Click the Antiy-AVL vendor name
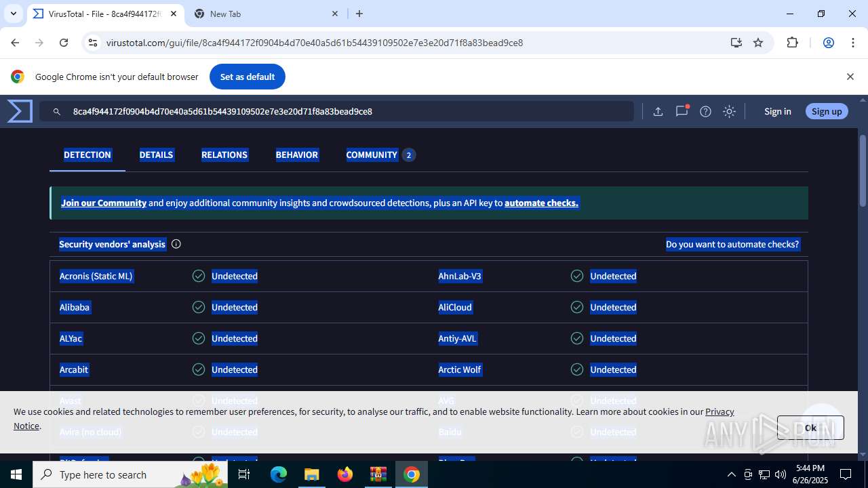868x488 pixels. pos(457,338)
